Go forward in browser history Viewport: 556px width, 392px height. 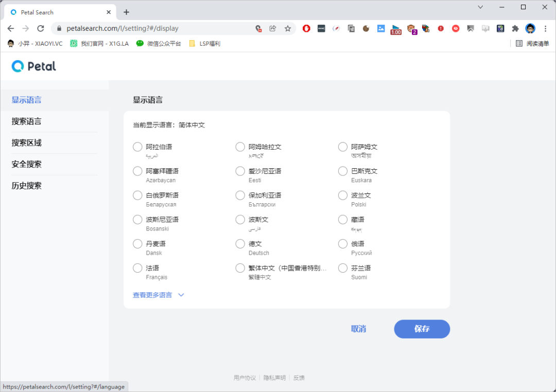[26, 28]
